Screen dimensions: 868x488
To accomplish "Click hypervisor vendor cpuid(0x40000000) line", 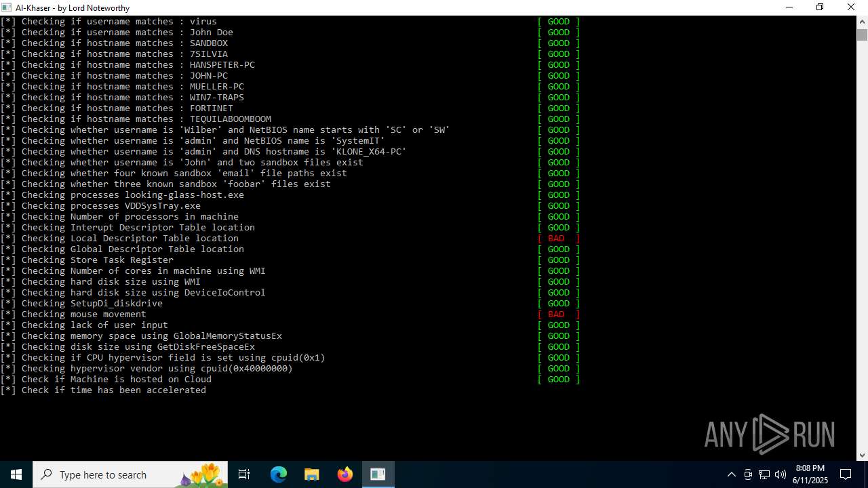I will tap(146, 369).
